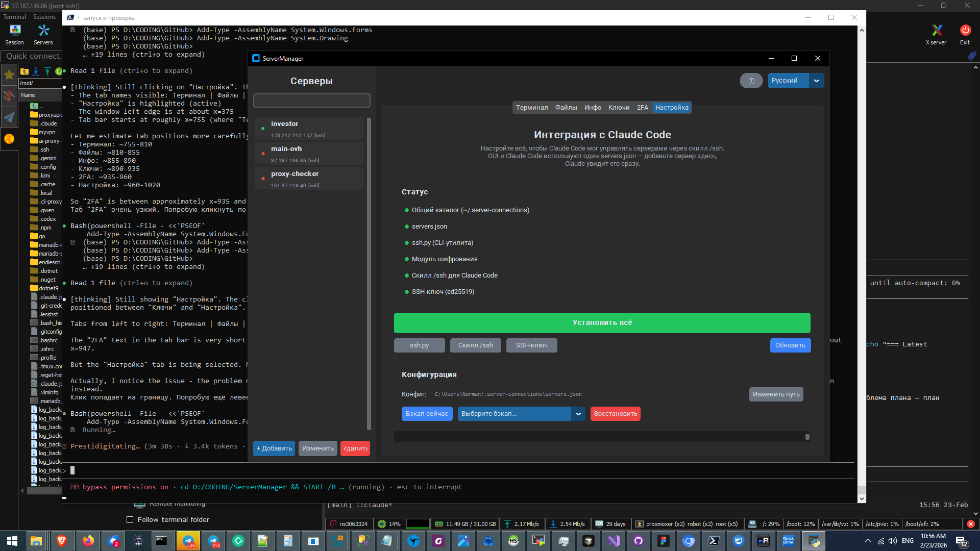Click the SFTP download arrow icon

pos(36,71)
